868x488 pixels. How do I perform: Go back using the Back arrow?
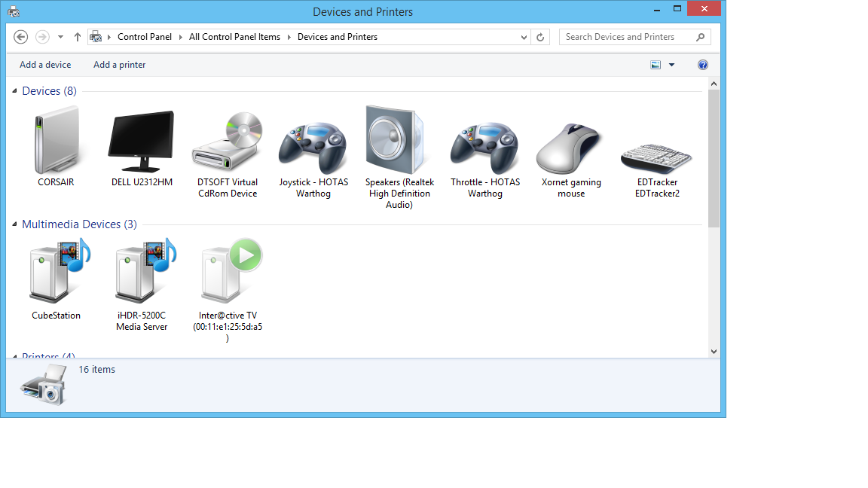[21, 37]
